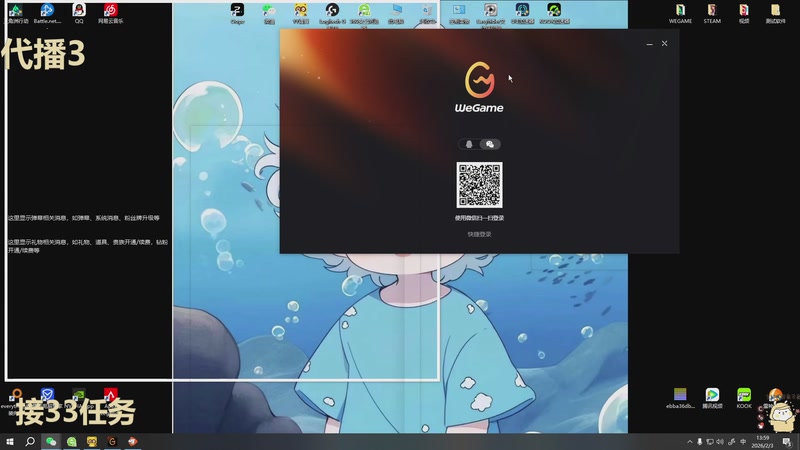Open the WeChat desktop shortcut
The width and height of the screenshot is (800, 450).
point(269,13)
